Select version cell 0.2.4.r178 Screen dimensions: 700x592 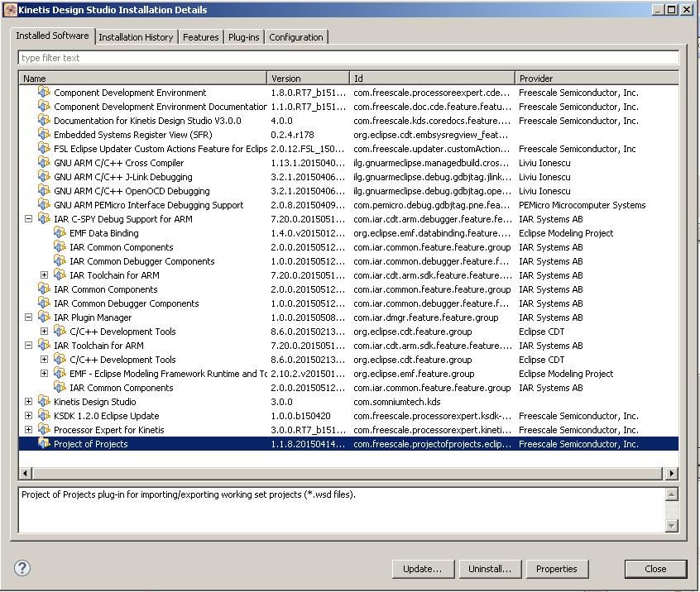point(292,135)
